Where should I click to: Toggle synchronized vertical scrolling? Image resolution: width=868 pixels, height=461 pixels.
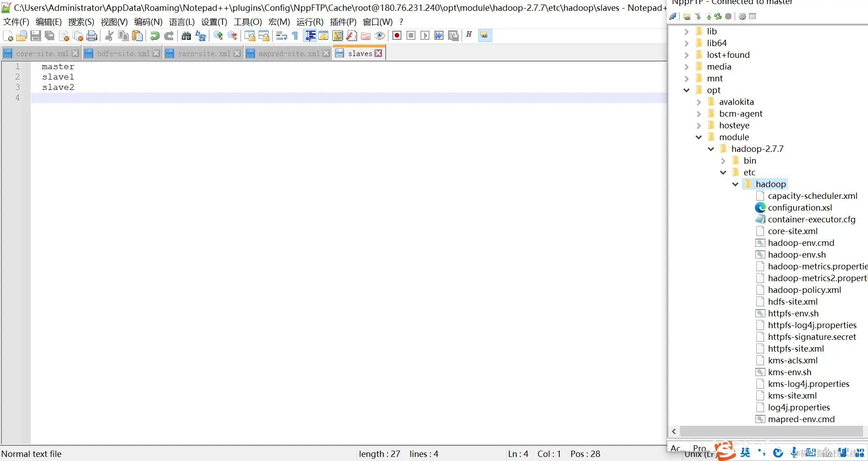pyautogui.click(x=250, y=36)
